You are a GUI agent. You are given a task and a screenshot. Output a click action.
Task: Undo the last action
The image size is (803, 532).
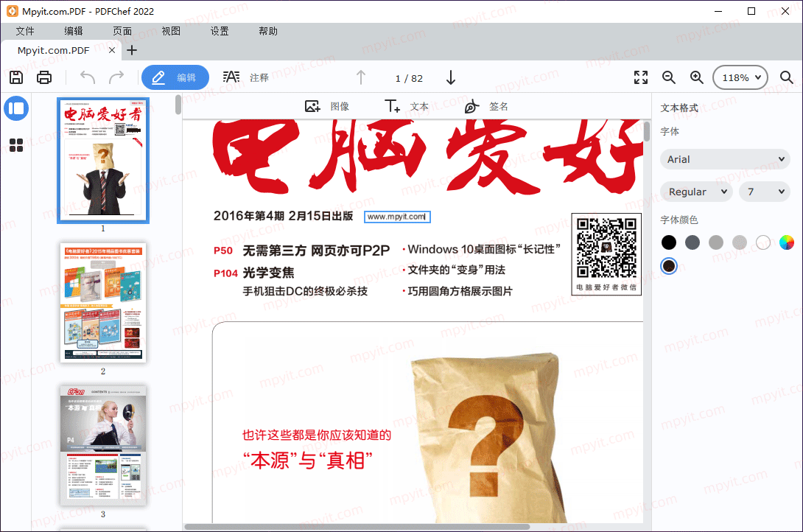point(88,77)
